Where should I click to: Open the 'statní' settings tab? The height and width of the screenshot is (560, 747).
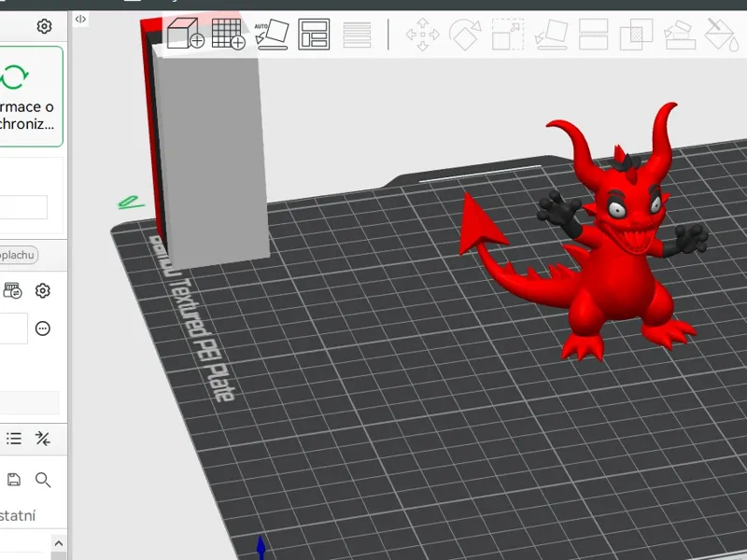pyautogui.click(x=18, y=516)
